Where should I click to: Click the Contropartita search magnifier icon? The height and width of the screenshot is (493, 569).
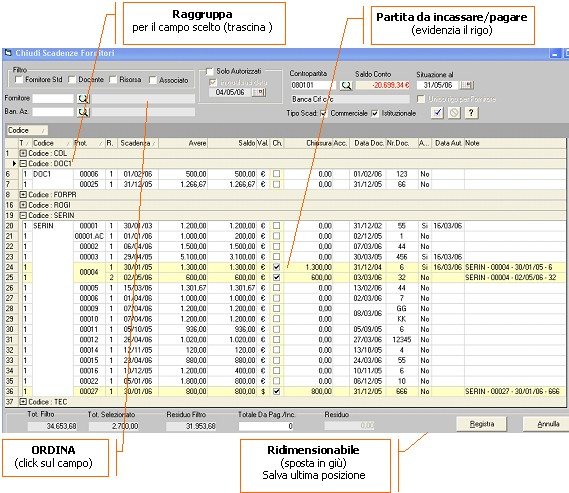pos(346,85)
